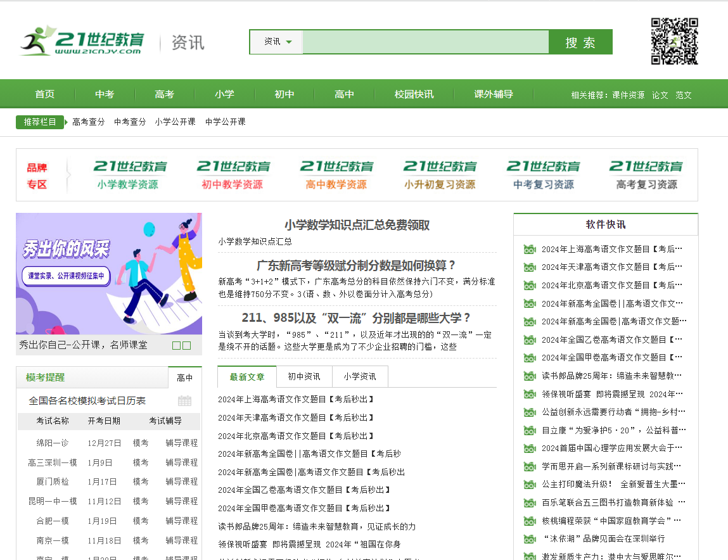Click owl icon beside 读书郎品牌25周年 item

pyautogui.click(x=530, y=376)
